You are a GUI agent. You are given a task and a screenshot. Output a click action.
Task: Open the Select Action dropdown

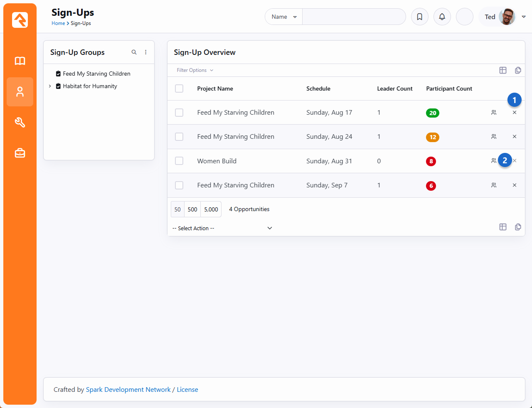click(x=222, y=228)
